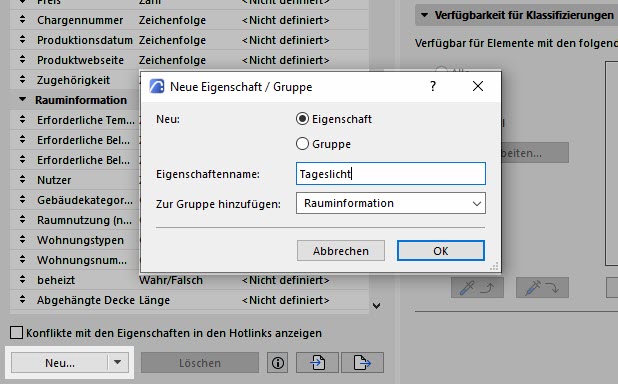Image resolution: width=618 pixels, height=384 pixels.
Task: Click reorder handle of Nutzer row
Action: pyautogui.click(x=22, y=179)
